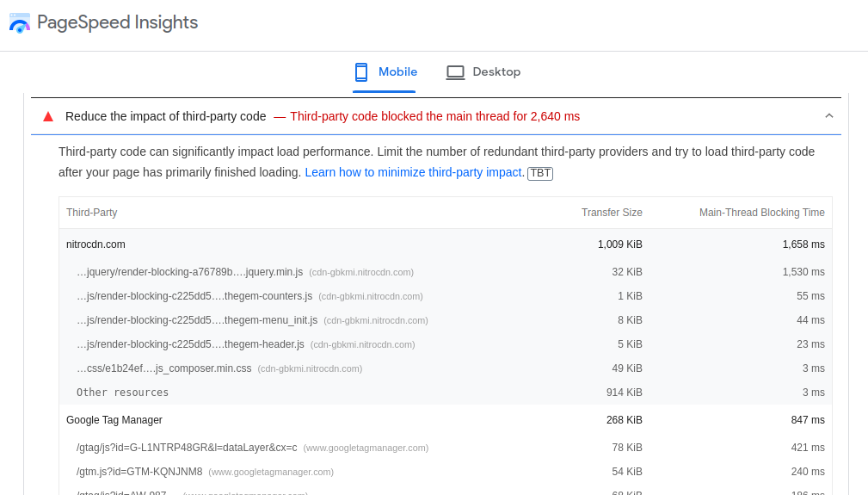Image resolution: width=868 pixels, height=495 pixels.
Task: Click the desktop laptop icon
Action: click(455, 72)
